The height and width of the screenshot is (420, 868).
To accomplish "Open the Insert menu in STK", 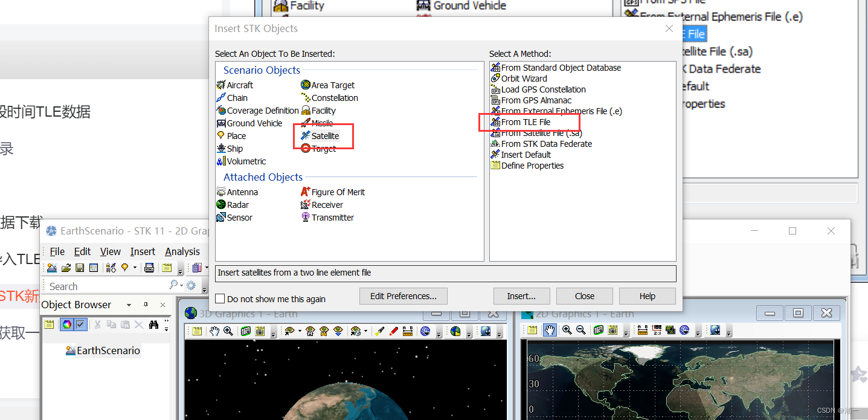I will click(x=143, y=251).
